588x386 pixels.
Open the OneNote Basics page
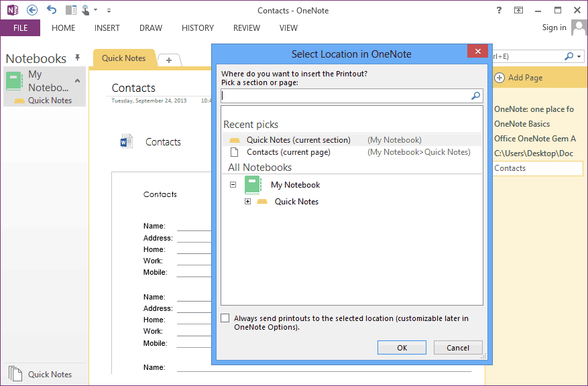click(522, 124)
